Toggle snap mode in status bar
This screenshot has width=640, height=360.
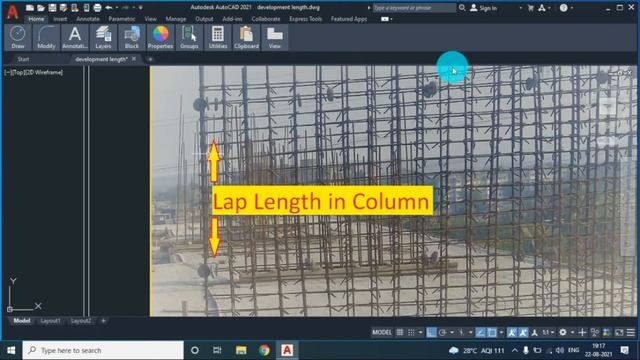click(x=411, y=332)
